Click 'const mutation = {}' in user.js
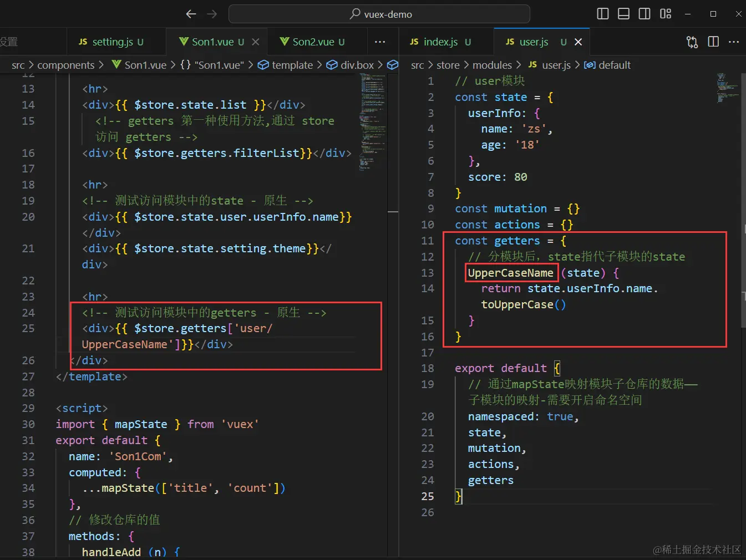 [517, 208]
